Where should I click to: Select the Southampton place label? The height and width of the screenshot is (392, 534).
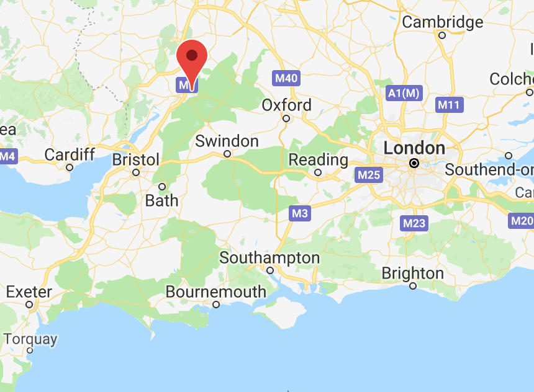[x=269, y=258]
